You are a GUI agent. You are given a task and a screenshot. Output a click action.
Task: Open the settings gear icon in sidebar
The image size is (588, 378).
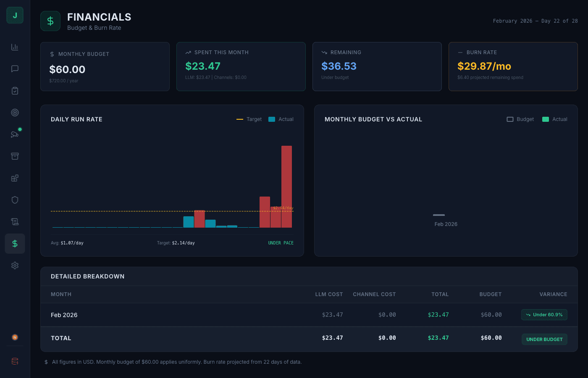click(15, 265)
